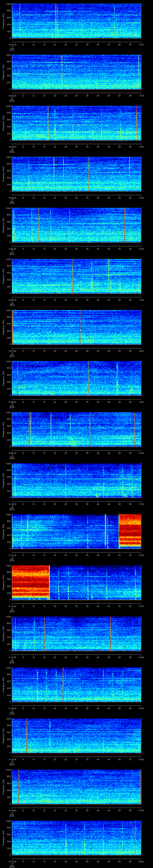Click the '18:00' end time label
The width and height of the screenshot is (153, 868).
point(141,862)
